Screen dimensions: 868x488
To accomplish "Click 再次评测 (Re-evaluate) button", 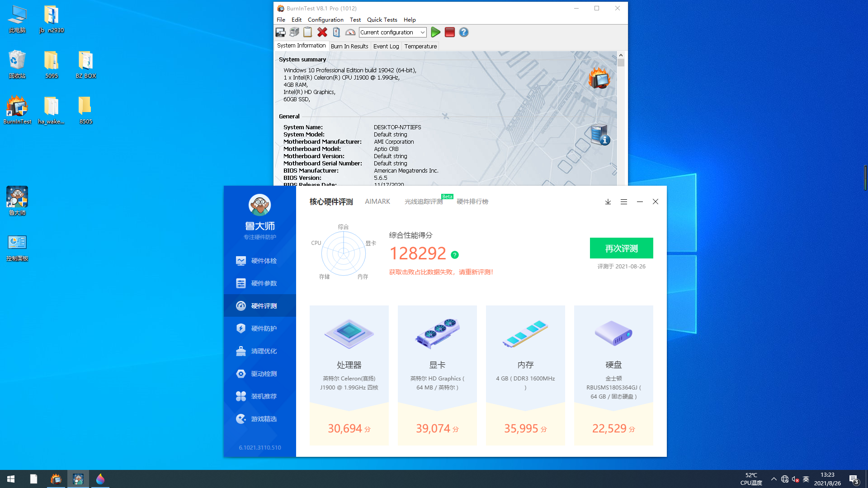I will (x=621, y=248).
